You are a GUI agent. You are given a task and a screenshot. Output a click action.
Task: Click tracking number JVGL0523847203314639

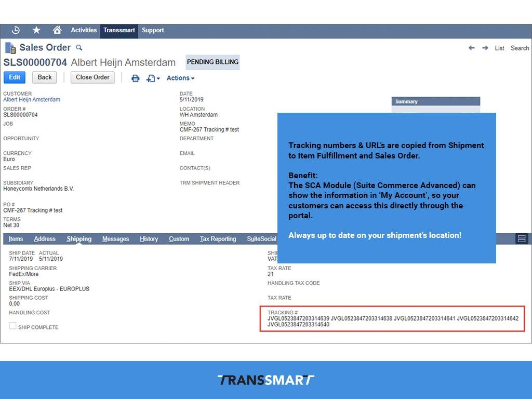[298, 318]
